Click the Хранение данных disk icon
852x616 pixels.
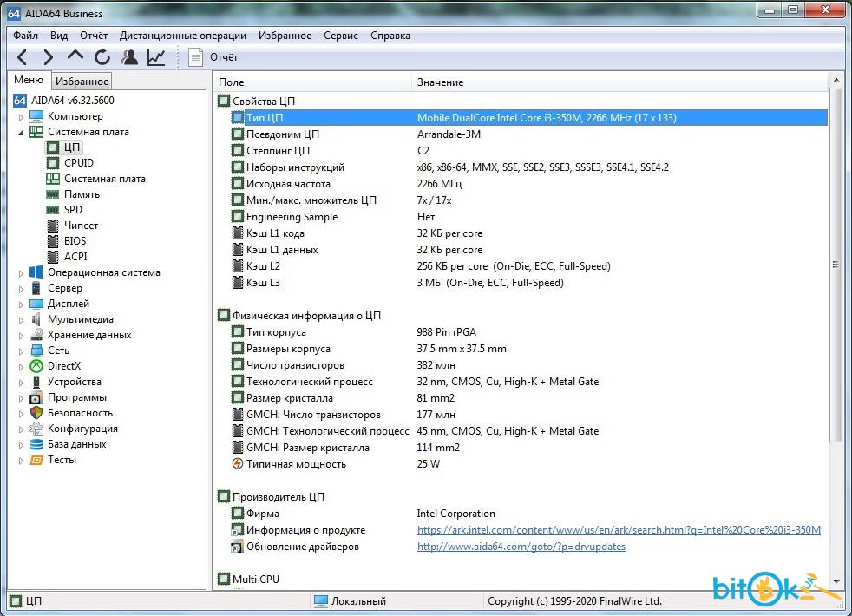pyautogui.click(x=36, y=335)
